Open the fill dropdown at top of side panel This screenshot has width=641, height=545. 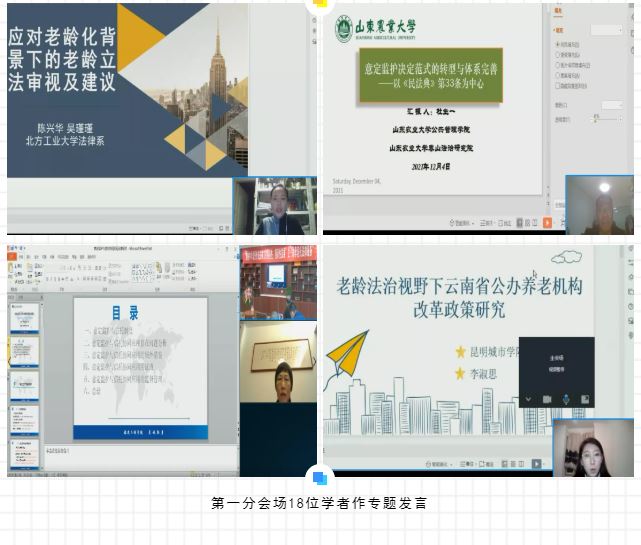(x=607, y=30)
